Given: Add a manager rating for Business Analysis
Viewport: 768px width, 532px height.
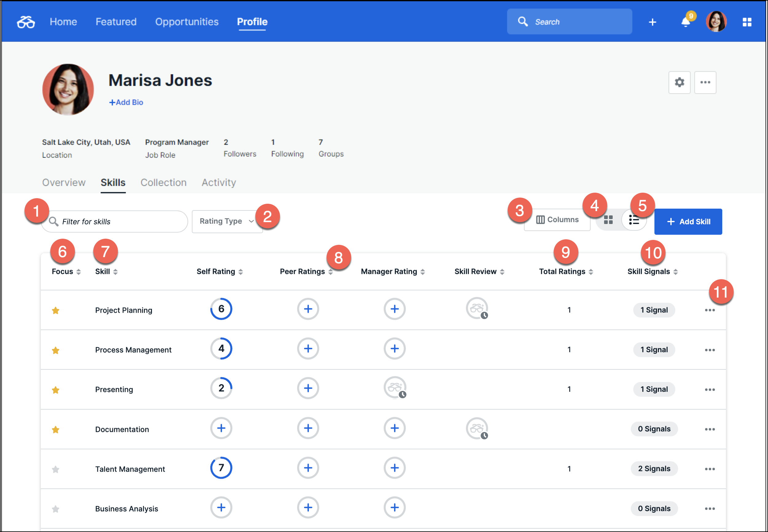Looking at the screenshot, I should (x=394, y=508).
